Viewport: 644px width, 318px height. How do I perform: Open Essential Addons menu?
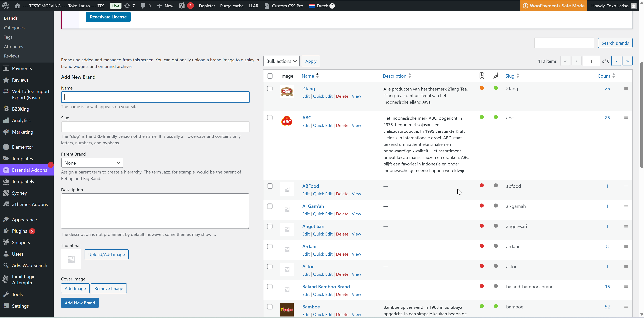[27, 170]
